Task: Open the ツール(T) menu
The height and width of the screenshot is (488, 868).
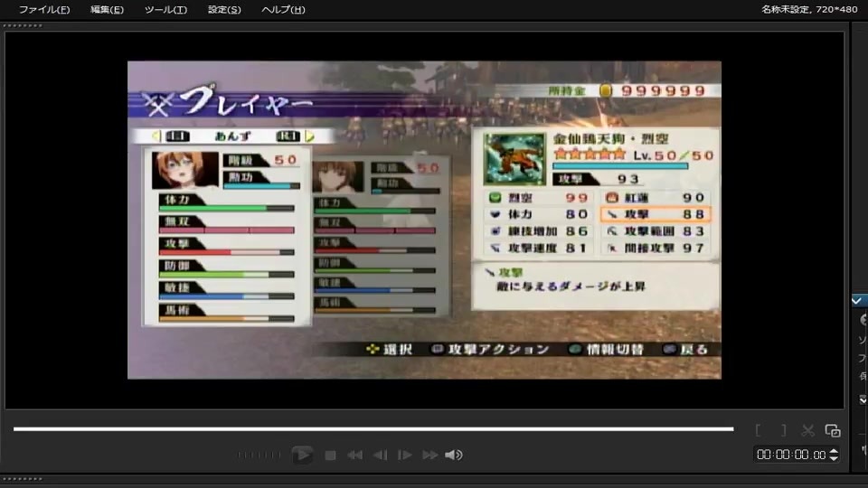Action: click(165, 9)
